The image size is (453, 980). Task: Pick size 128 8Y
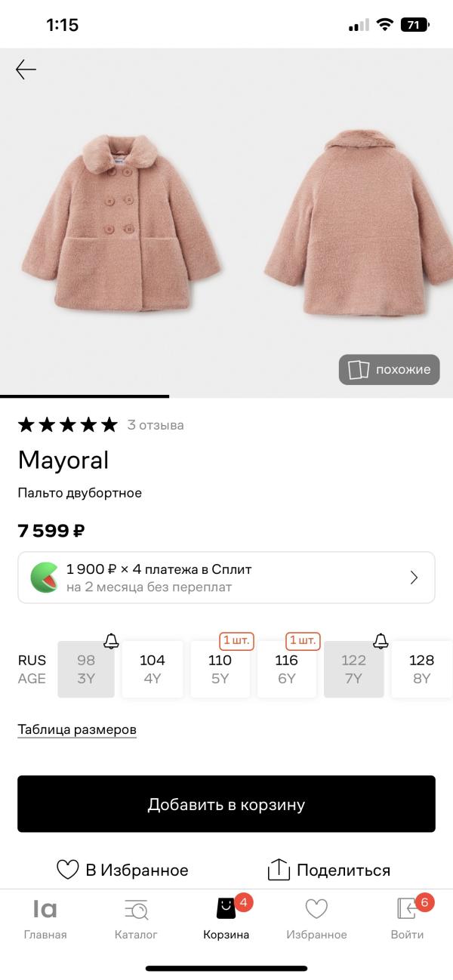[421, 669]
